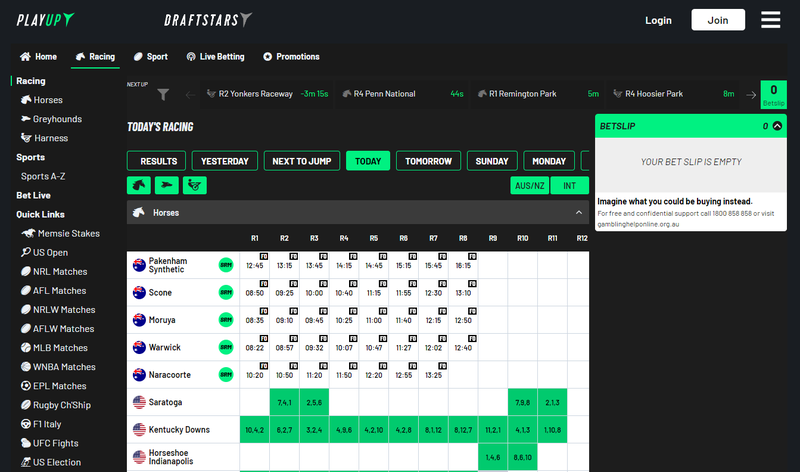Open the Promotions tab
Viewport: 800px width, 472px height.
[x=291, y=57]
